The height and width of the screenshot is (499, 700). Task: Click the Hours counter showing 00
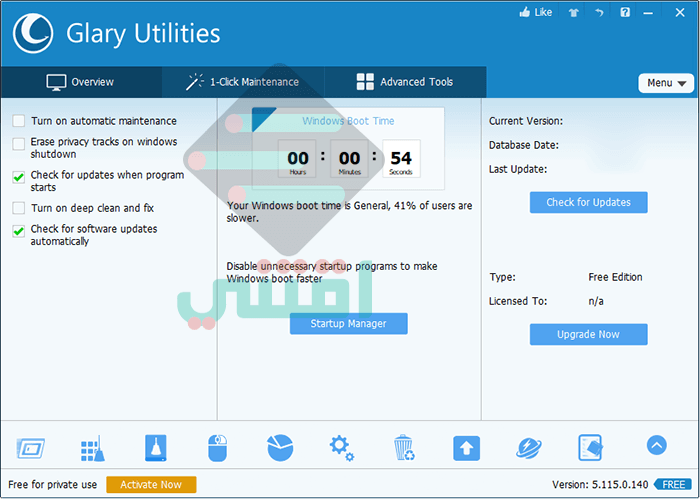point(297,159)
